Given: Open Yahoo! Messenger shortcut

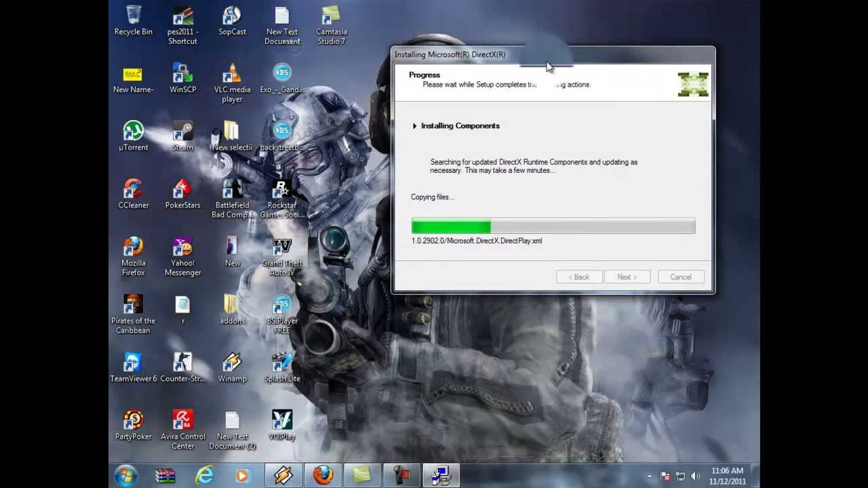Looking at the screenshot, I should [182, 258].
